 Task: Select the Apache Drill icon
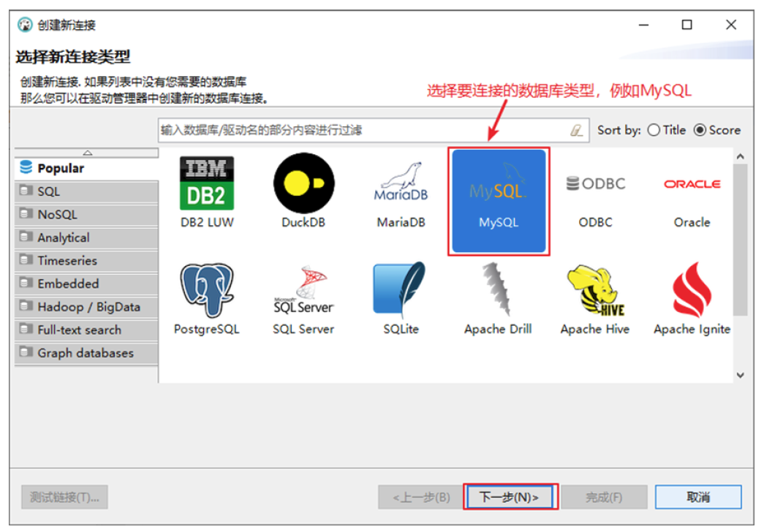pos(497,289)
